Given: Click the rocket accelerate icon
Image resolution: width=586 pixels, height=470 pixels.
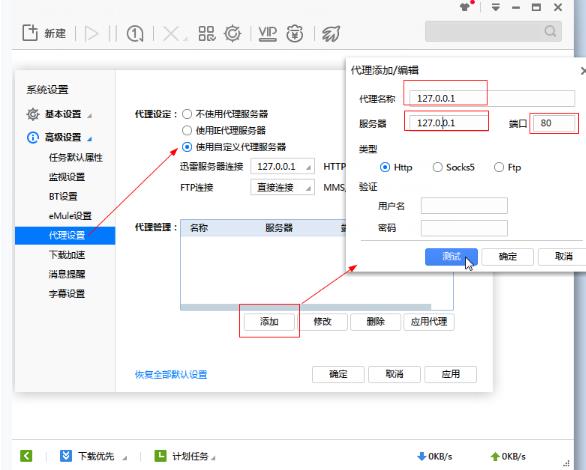Looking at the screenshot, I should pos(331,34).
